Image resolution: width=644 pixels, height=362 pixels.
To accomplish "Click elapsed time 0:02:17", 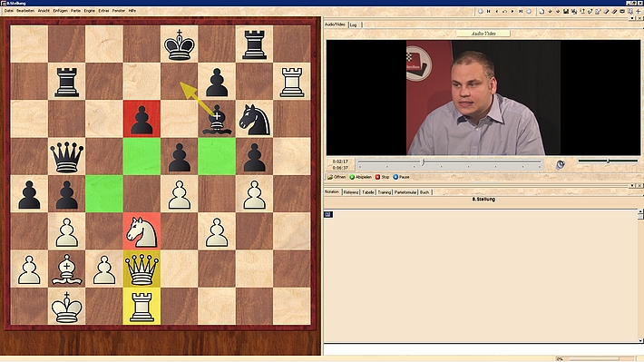I will [x=340, y=161].
